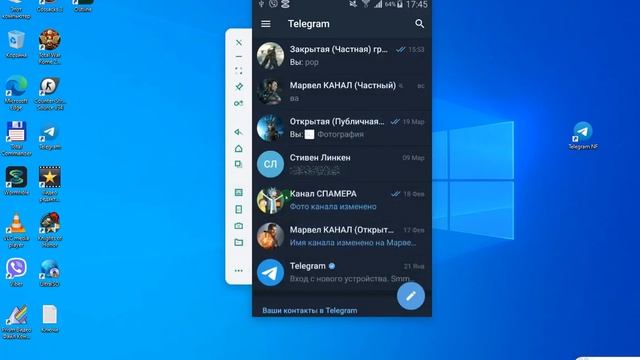Close the emulator via side toolbar X
The image size is (640, 360).
(x=239, y=42)
